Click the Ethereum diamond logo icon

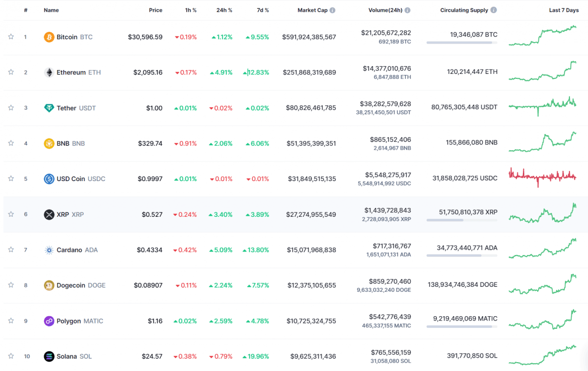click(x=49, y=72)
